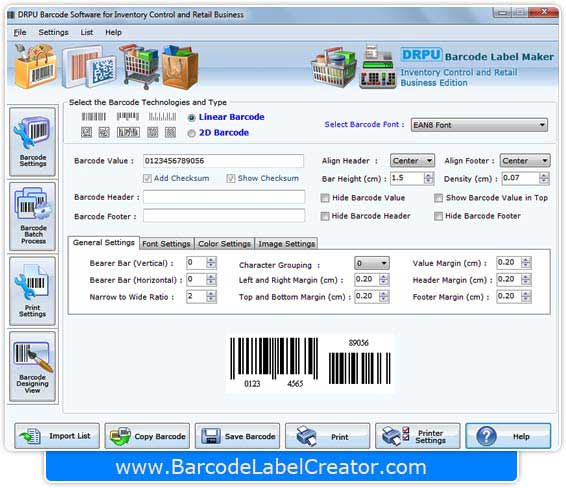Image resolution: width=566 pixels, height=488 pixels.
Task: Click the Barcode Footer input field
Action: point(224,216)
